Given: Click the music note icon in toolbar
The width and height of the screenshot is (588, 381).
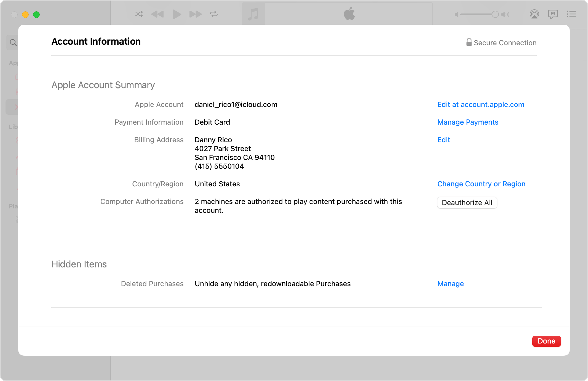Looking at the screenshot, I should pyautogui.click(x=253, y=15).
